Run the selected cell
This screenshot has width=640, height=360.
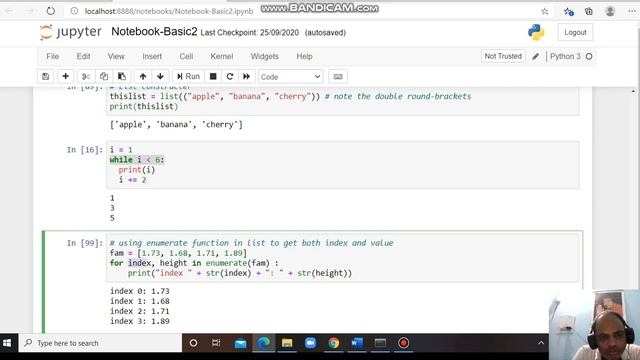point(188,76)
